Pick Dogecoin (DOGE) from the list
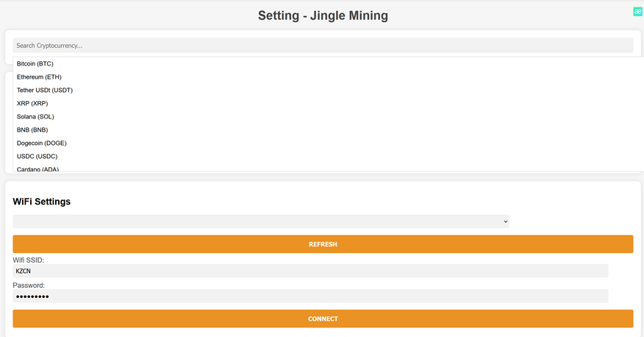 point(42,143)
